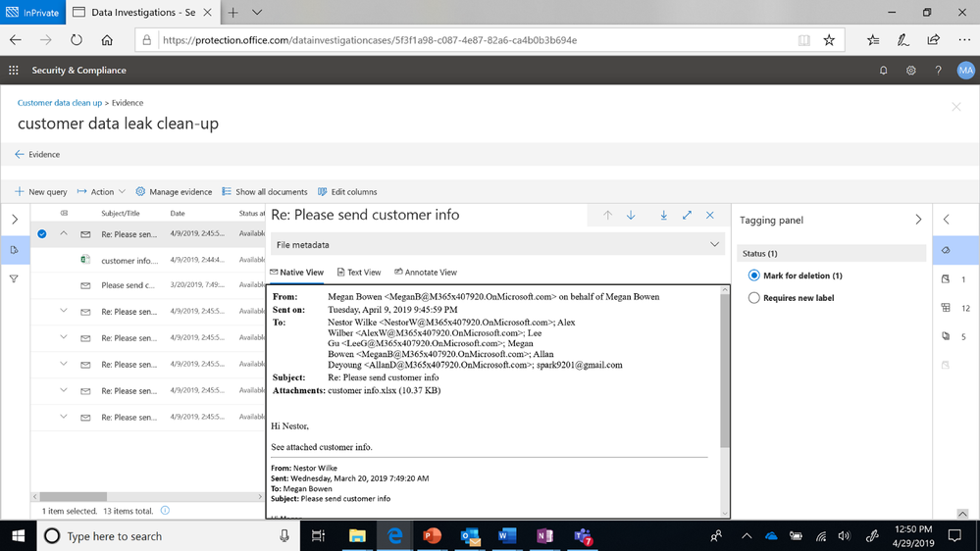Click New query in toolbar
This screenshot has height=551, width=980.
[40, 192]
